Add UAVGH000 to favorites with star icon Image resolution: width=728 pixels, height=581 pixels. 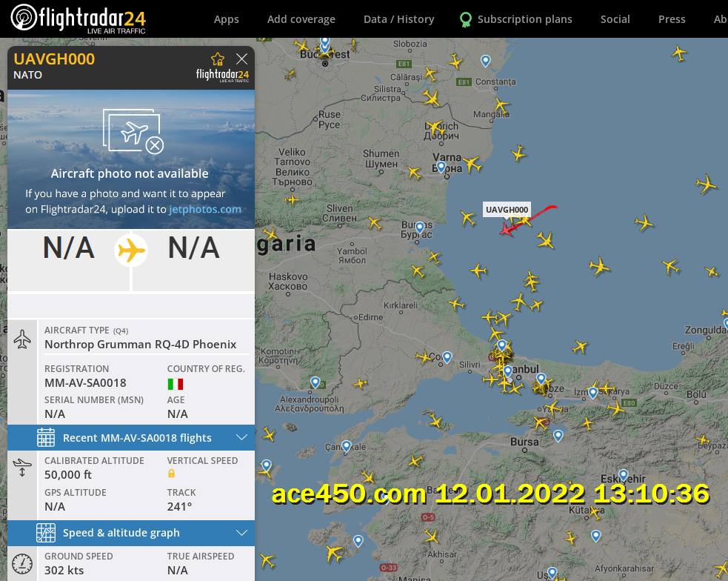tap(217, 59)
